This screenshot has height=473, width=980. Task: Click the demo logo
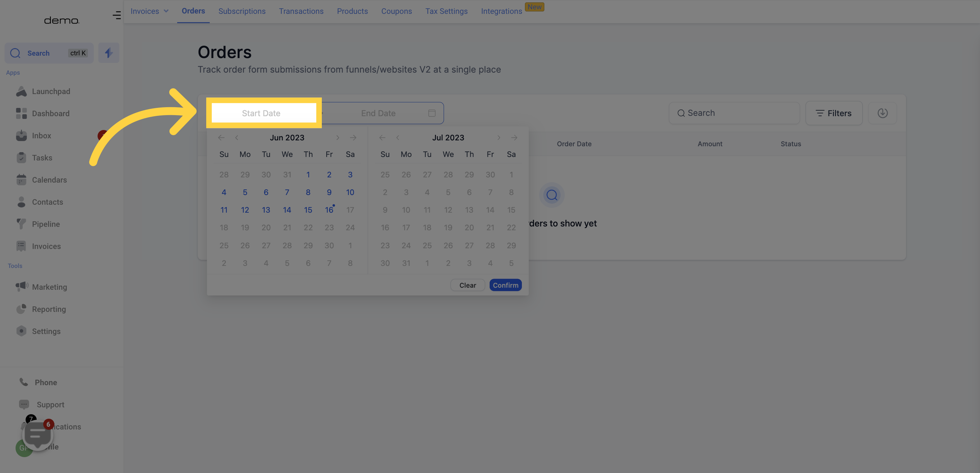click(x=62, y=20)
